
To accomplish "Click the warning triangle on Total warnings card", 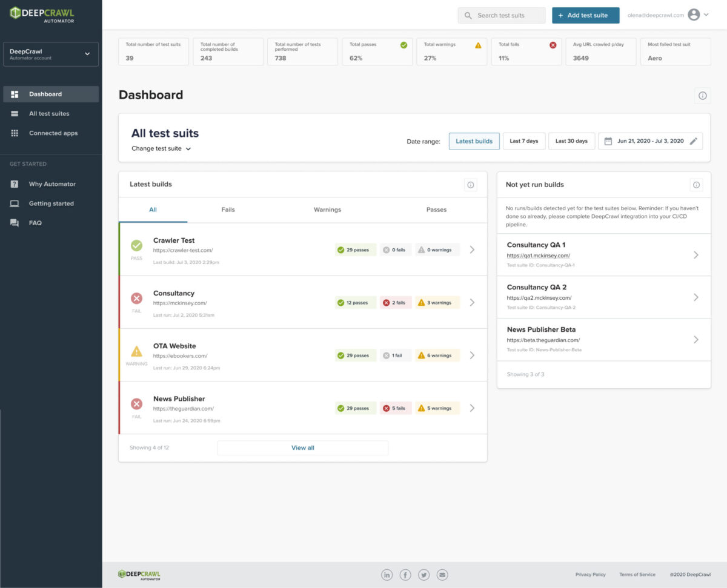I will (478, 45).
